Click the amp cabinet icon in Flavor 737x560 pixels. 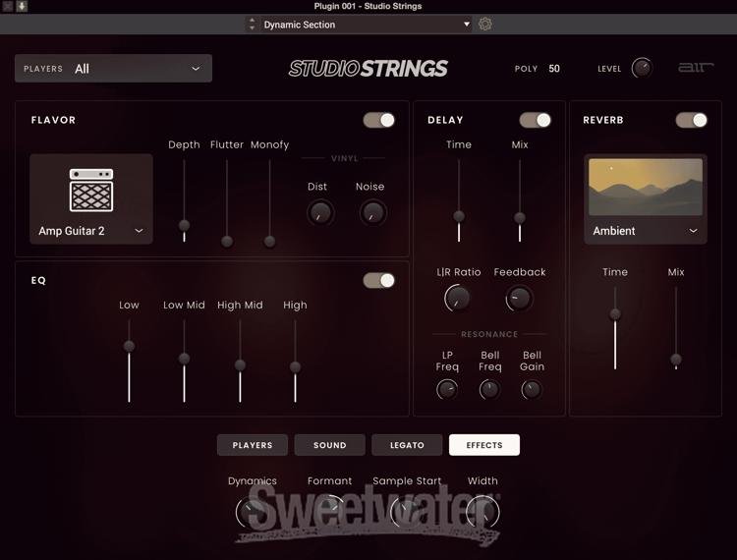91,190
